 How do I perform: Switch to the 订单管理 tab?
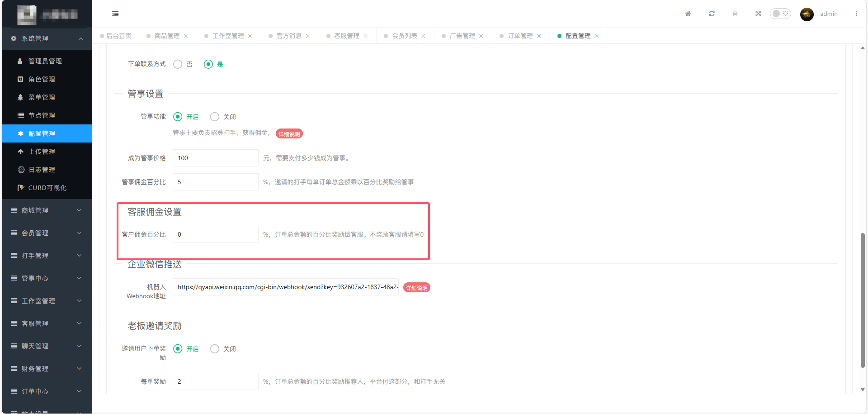coord(520,36)
